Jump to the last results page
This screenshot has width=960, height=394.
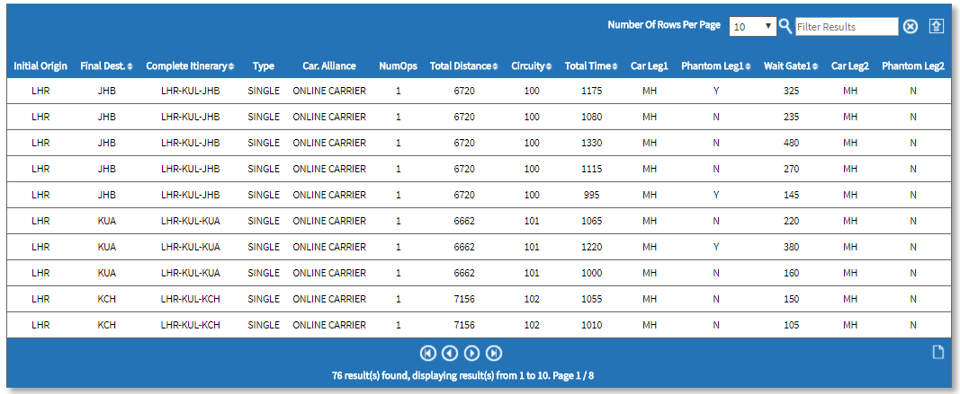(x=493, y=353)
